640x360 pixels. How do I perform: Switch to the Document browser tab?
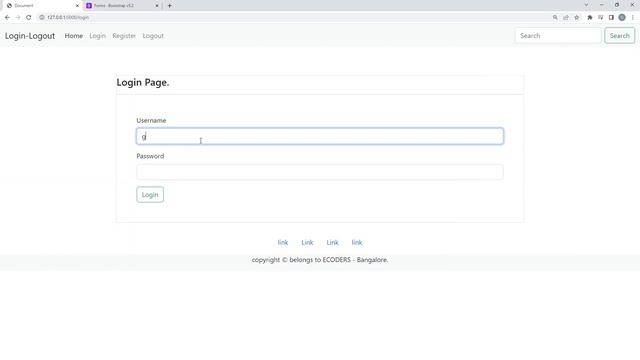click(41, 6)
